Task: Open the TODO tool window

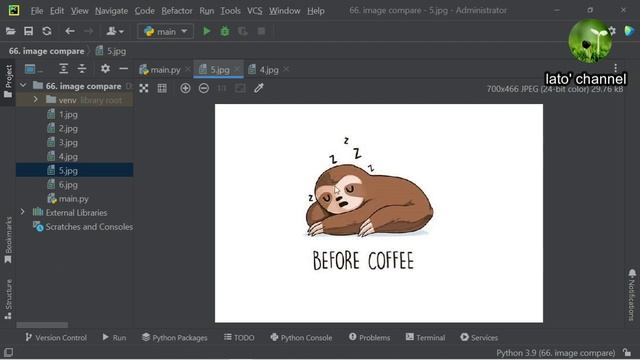Action: point(239,338)
